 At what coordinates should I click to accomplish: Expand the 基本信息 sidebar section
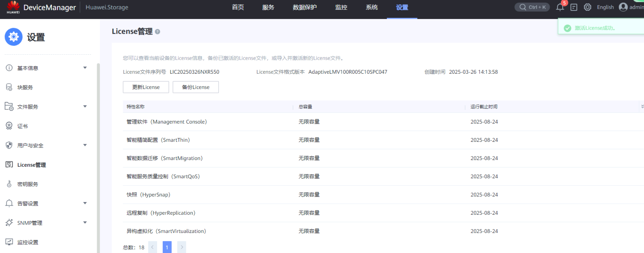[x=85, y=68]
